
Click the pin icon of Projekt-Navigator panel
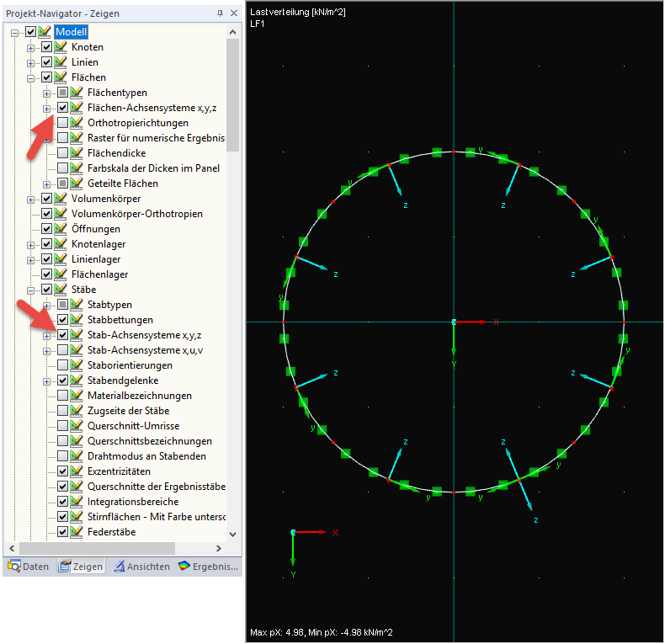pyautogui.click(x=220, y=13)
